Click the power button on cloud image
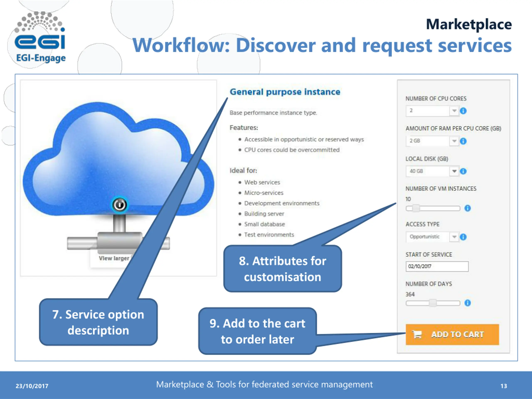The width and height of the screenshot is (532, 399). (x=119, y=205)
